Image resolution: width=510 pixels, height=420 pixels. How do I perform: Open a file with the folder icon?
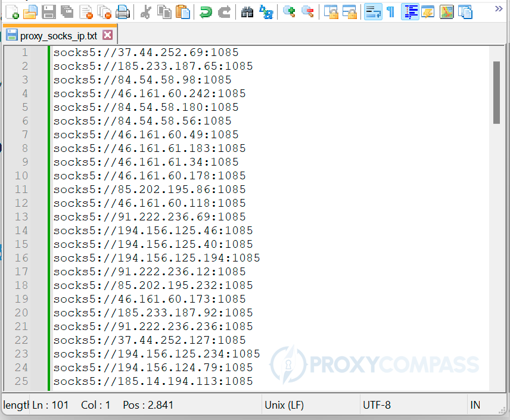coord(30,12)
